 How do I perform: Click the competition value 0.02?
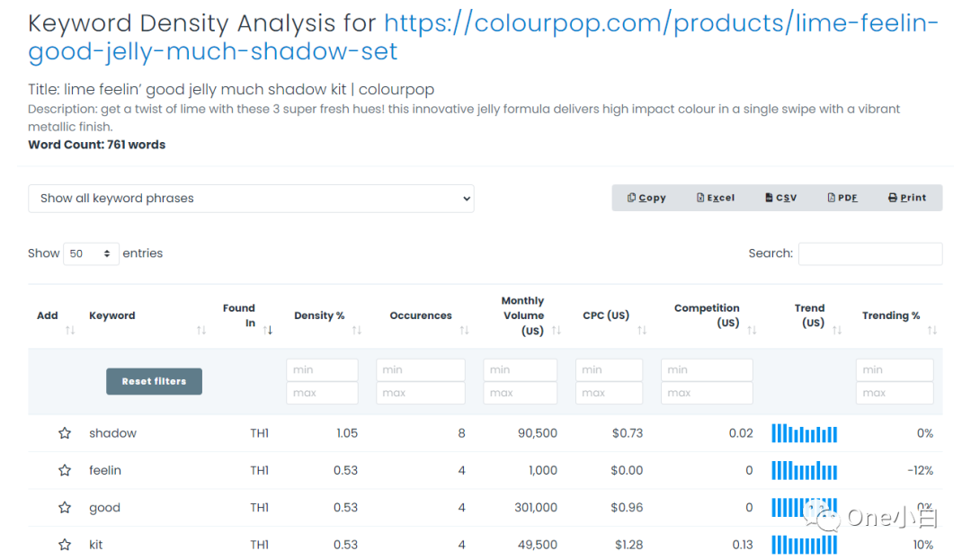(x=741, y=433)
